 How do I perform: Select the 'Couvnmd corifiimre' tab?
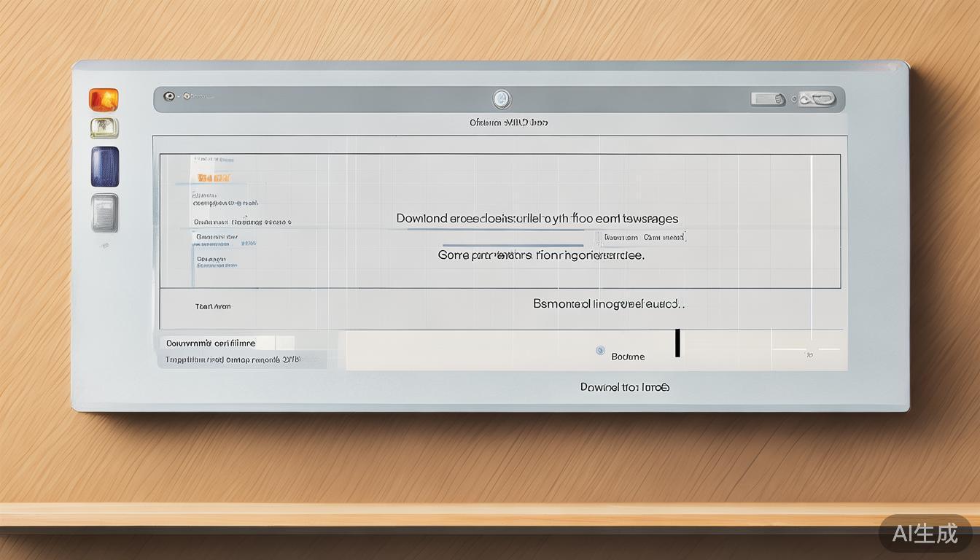tap(210, 343)
